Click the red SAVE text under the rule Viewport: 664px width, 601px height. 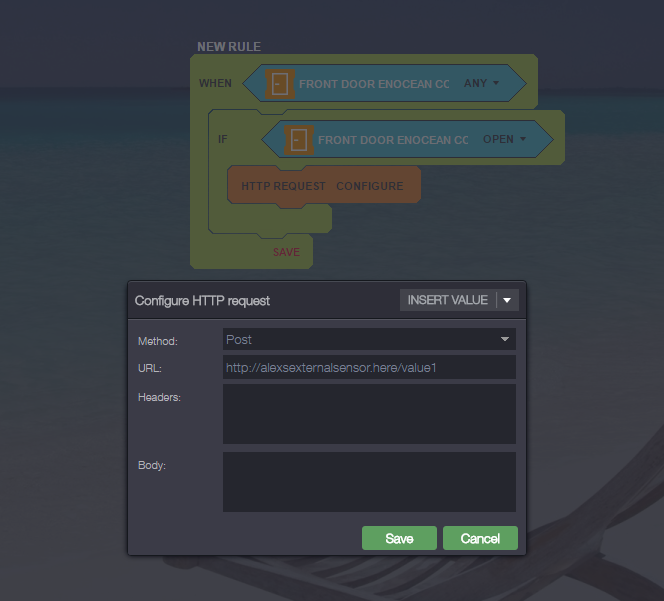pyautogui.click(x=286, y=252)
